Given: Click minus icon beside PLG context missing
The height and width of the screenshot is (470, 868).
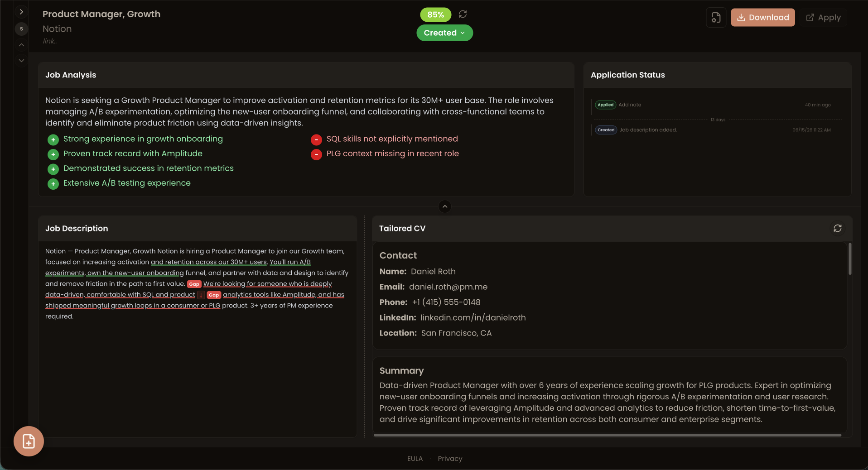Looking at the screenshot, I should point(316,154).
